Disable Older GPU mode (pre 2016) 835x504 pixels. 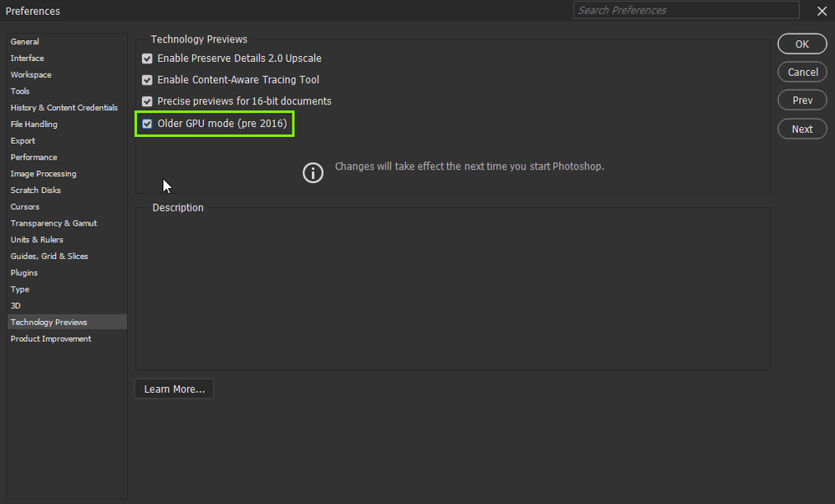(146, 123)
